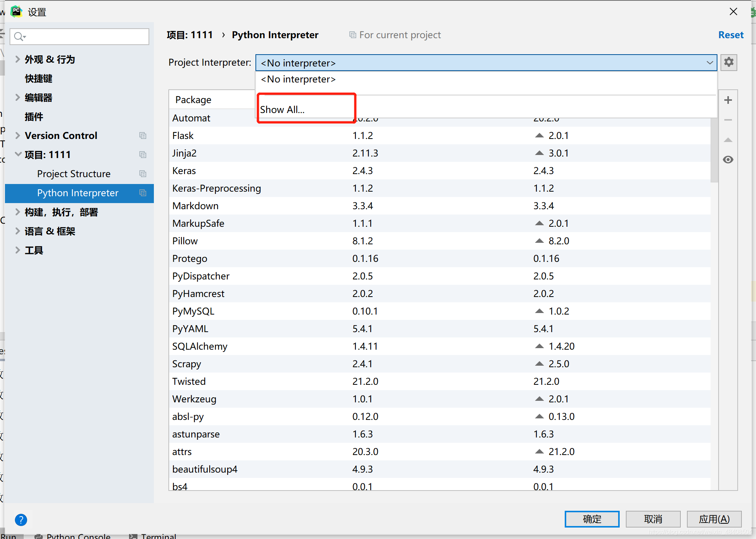This screenshot has width=756, height=539.
Task: Click copy icon beside Project Structure
Action: pyautogui.click(x=143, y=174)
